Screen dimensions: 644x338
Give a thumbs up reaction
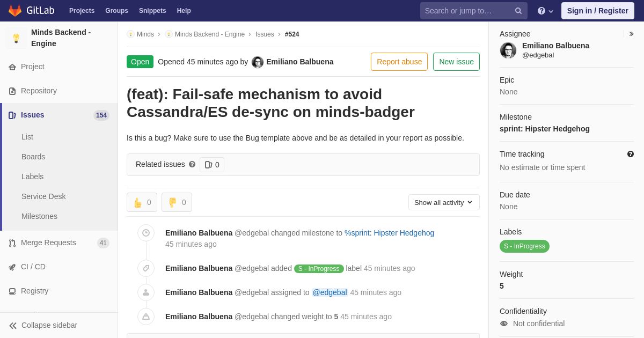142,202
